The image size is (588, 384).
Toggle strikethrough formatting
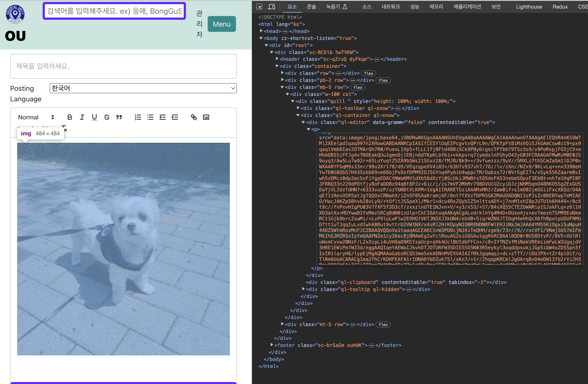pyautogui.click(x=107, y=117)
